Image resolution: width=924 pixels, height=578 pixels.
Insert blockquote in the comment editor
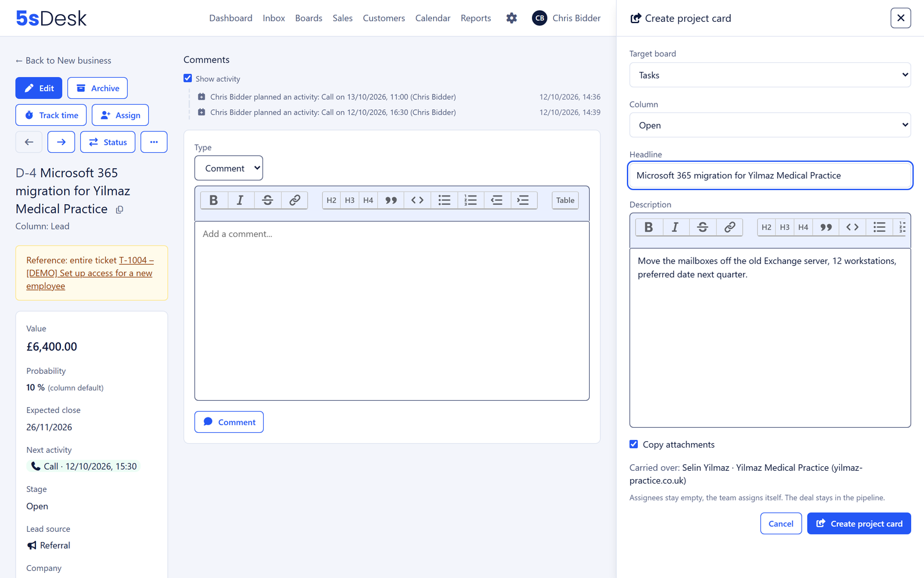391,200
